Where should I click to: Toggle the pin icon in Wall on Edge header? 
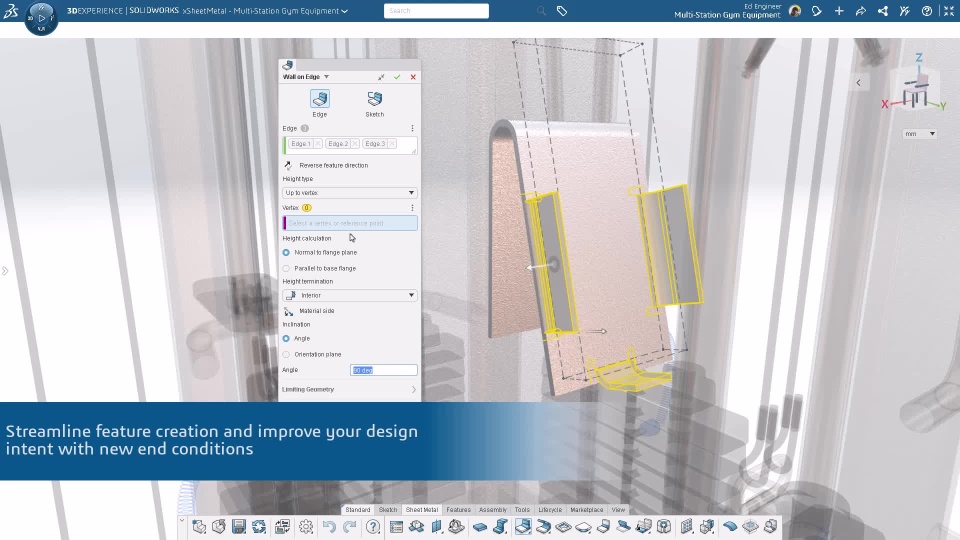(x=381, y=77)
